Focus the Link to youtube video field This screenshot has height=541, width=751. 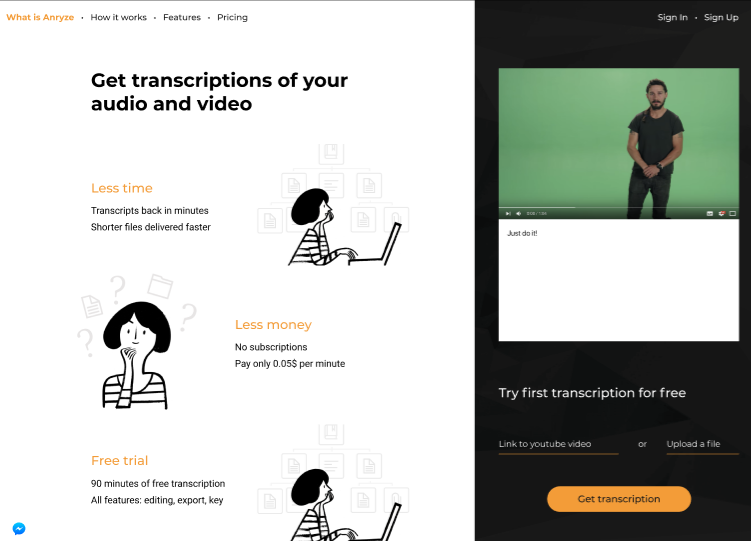click(x=558, y=444)
